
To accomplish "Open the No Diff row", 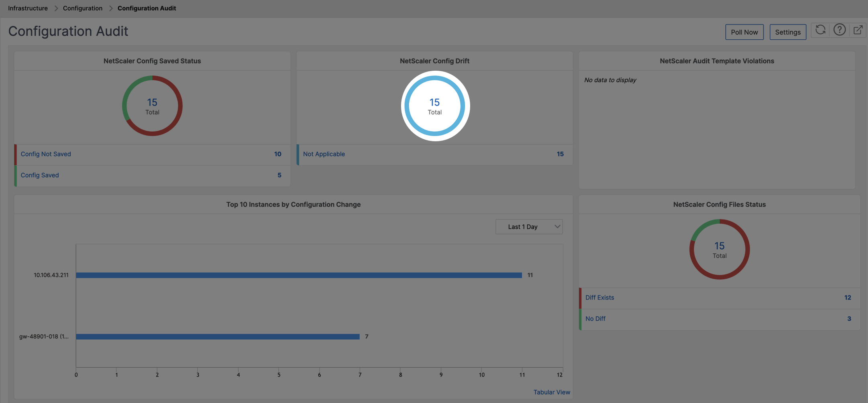I will pyautogui.click(x=719, y=319).
